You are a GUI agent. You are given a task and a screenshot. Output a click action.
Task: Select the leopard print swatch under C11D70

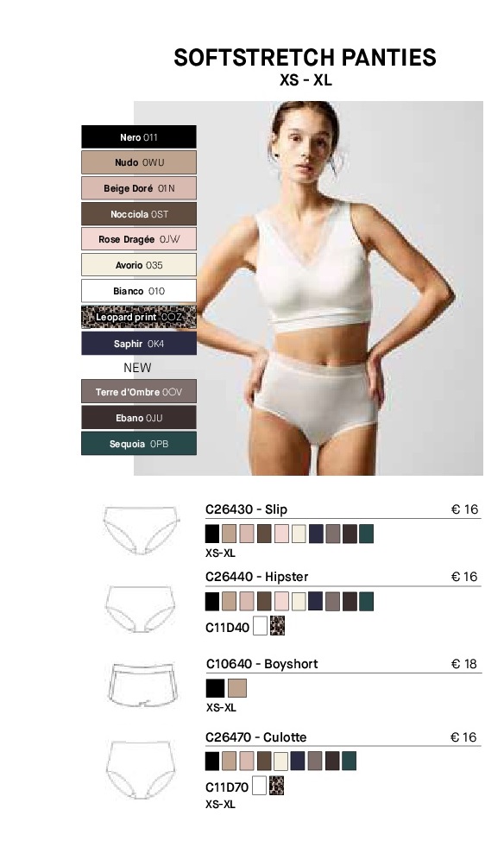coord(276,786)
